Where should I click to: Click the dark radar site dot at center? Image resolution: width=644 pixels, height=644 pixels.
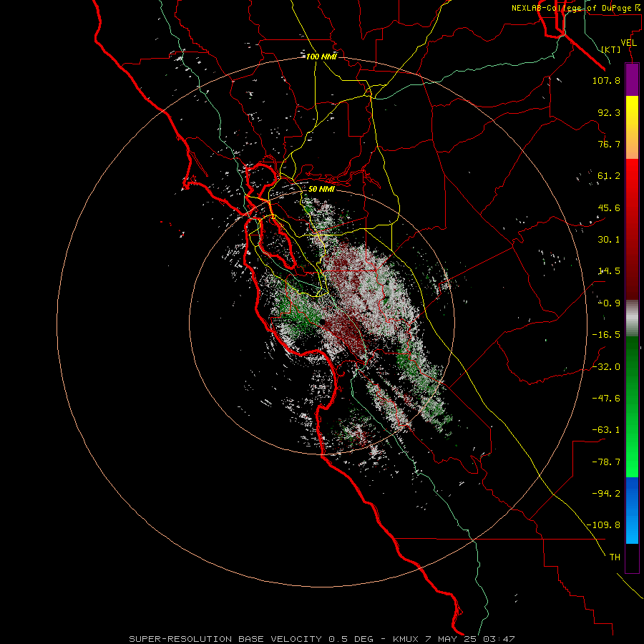coord(323,323)
